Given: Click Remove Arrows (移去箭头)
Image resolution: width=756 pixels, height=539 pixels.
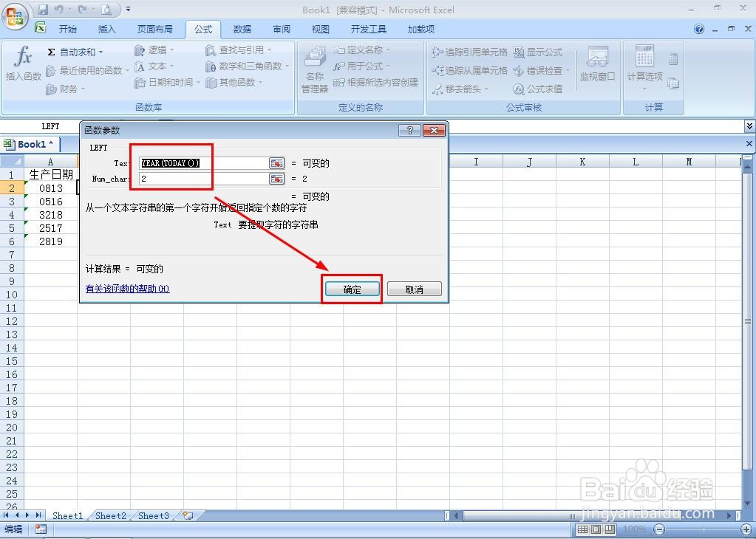Looking at the screenshot, I should click(x=460, y=89).
